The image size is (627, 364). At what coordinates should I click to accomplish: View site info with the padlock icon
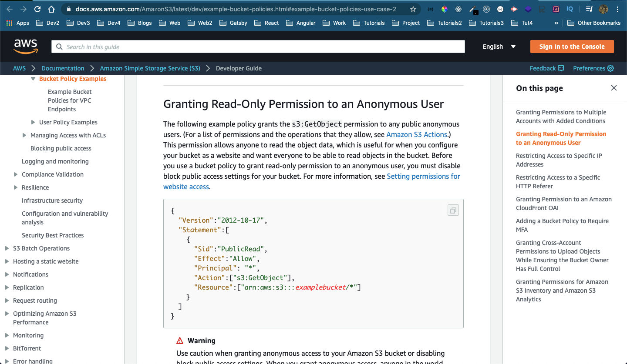(x=69, y=9)
